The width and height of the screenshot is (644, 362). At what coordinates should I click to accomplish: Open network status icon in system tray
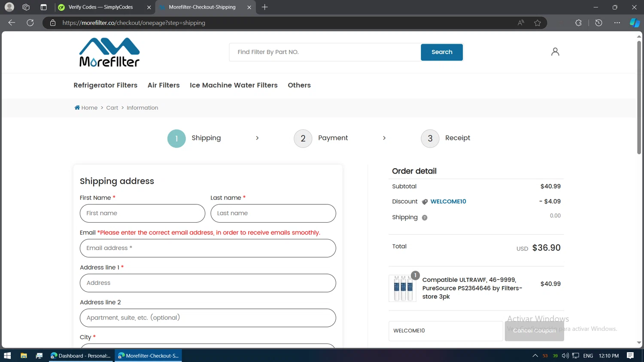[576, 356]
